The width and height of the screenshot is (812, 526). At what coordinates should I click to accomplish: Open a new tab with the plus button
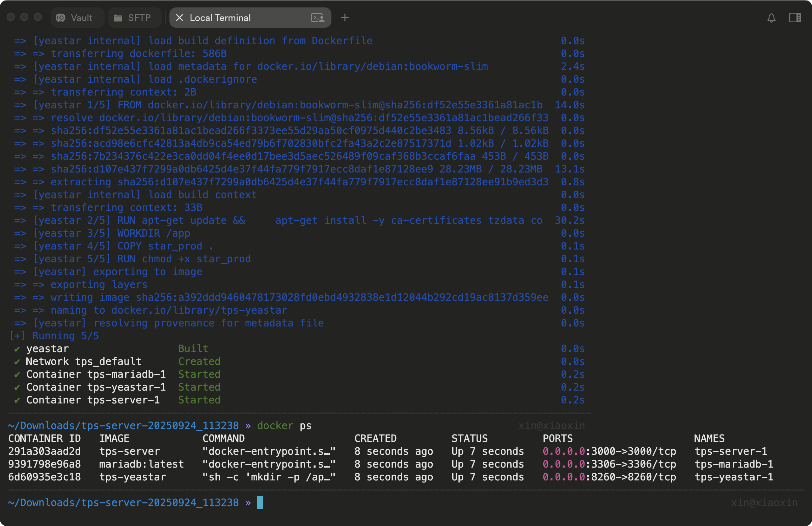pyautogui.click(x=345, y=18)
